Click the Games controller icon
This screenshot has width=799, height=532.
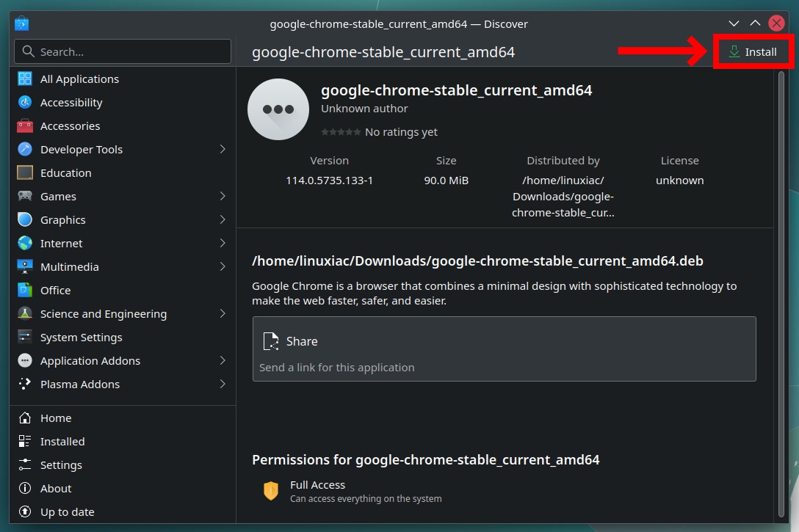24,196
